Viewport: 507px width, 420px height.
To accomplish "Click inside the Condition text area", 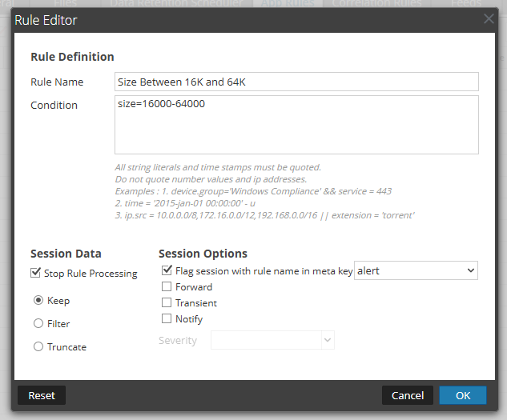I will pyautogui.click(x=296, y=125).
